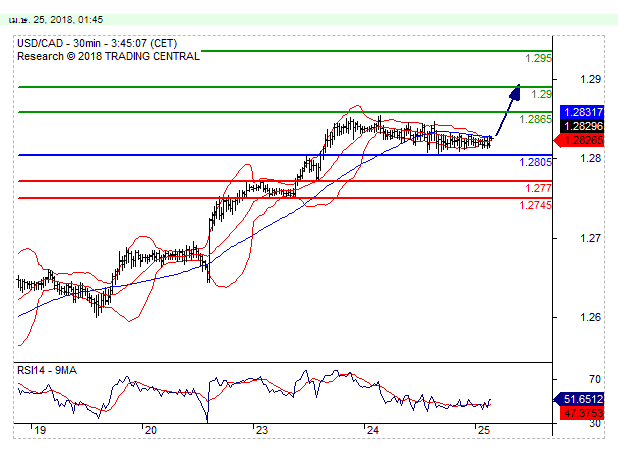Click the red RSI value tag 47.3753
The height and width of the screenshot is (450, 618).
click(582, 413)
